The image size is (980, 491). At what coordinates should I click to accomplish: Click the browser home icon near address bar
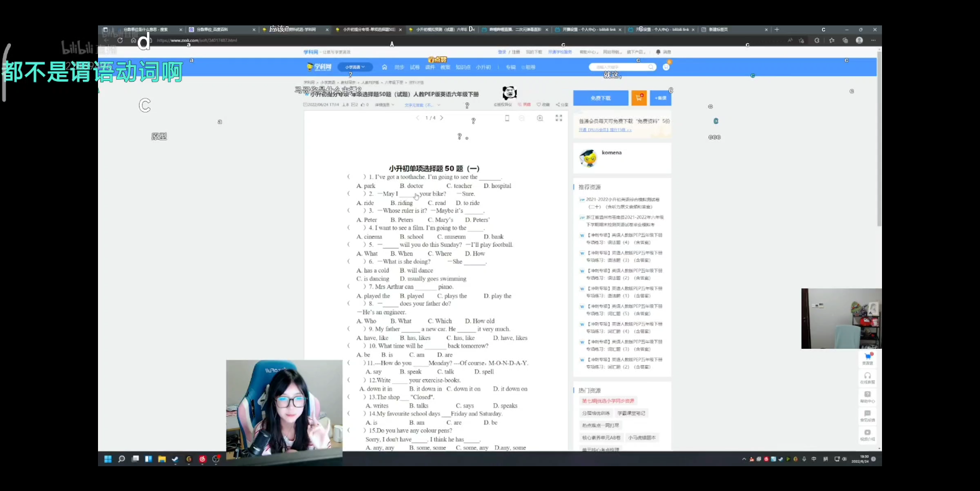[133, 41]
